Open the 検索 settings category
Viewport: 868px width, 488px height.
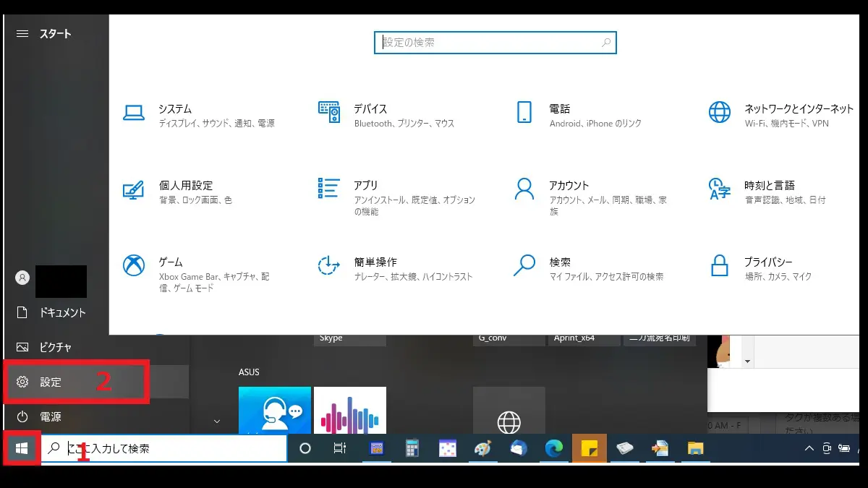click(x=588, y=268)
